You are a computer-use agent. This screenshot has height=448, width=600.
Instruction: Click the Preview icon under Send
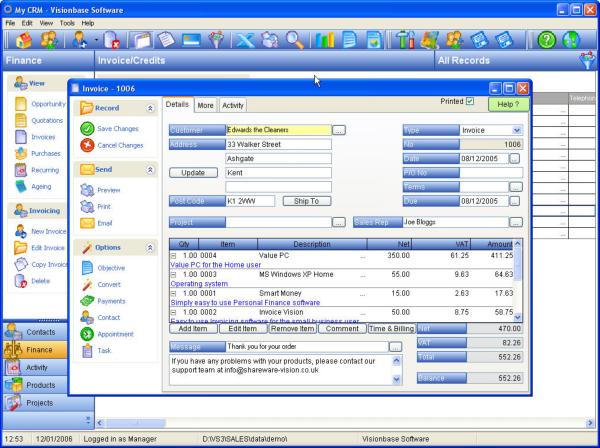(87, 190)
